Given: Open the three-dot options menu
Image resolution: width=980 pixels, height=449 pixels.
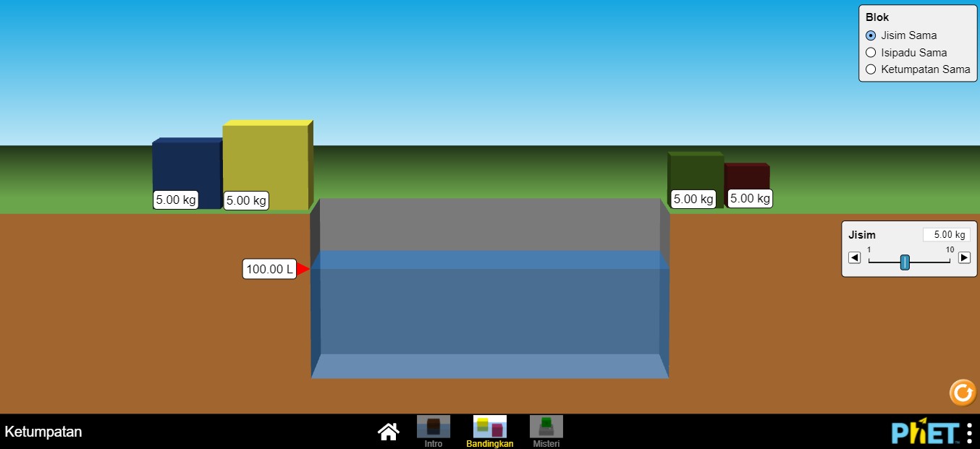Looking at the screenshot, I should point(970,432).
